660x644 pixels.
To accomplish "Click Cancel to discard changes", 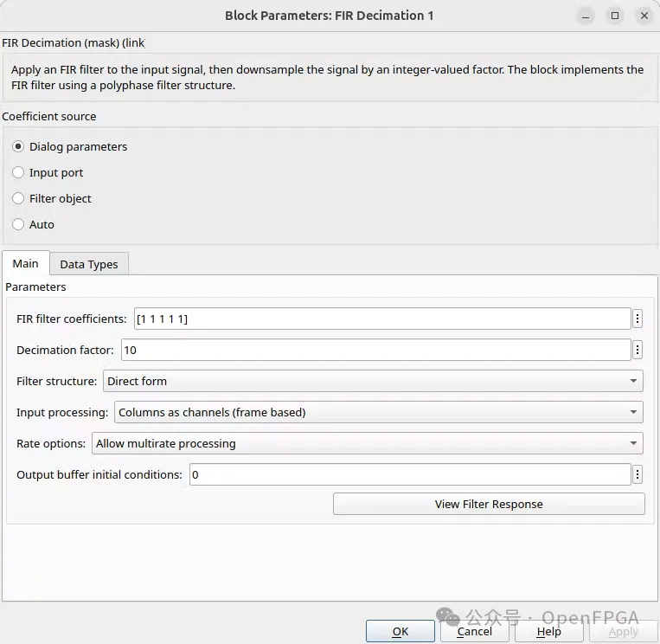I will [475, 632].
